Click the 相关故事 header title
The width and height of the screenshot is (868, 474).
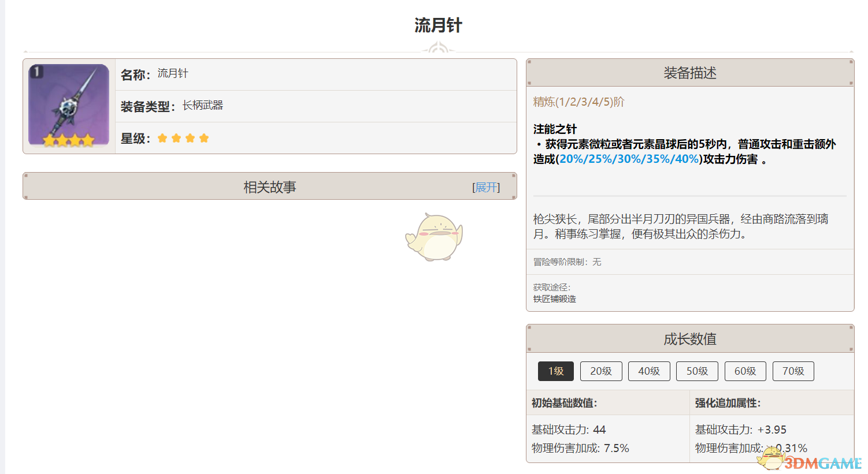(x=270, y=187)
